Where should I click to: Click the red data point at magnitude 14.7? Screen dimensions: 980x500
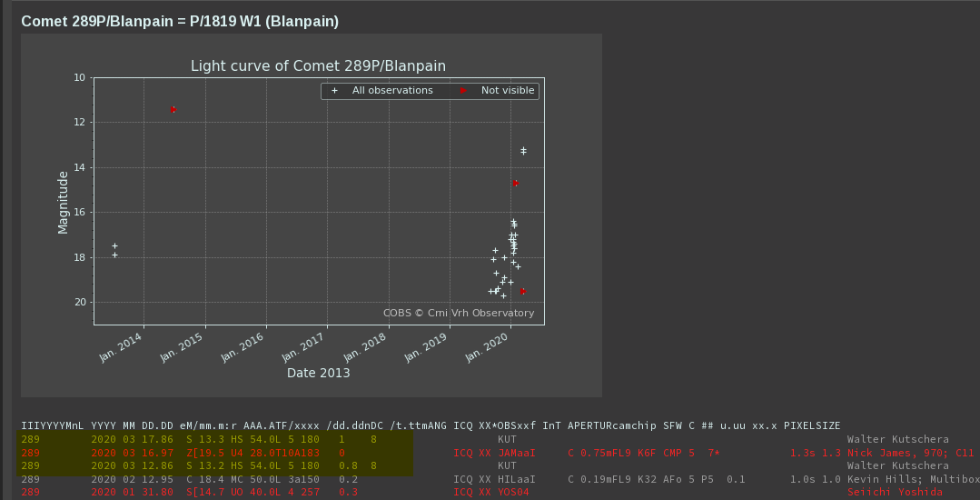click(x=515, y=183)
